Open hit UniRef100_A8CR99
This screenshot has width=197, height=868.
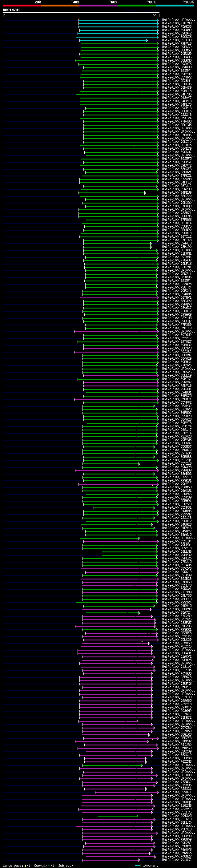coord(177,836)
